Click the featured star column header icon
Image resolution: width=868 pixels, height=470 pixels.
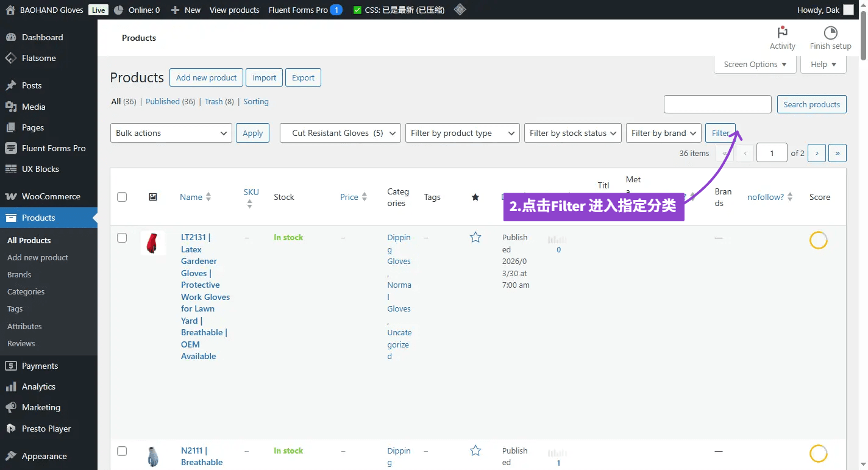[475, 197]
